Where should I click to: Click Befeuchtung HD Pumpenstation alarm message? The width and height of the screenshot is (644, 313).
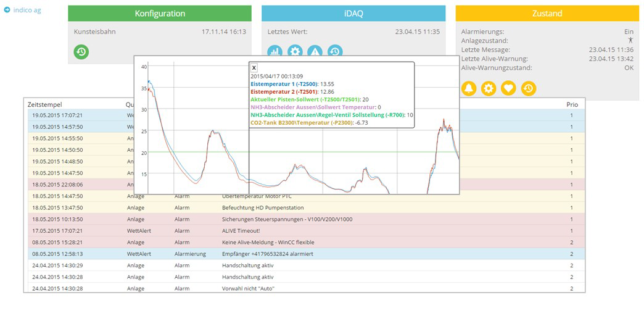[263, 207]
